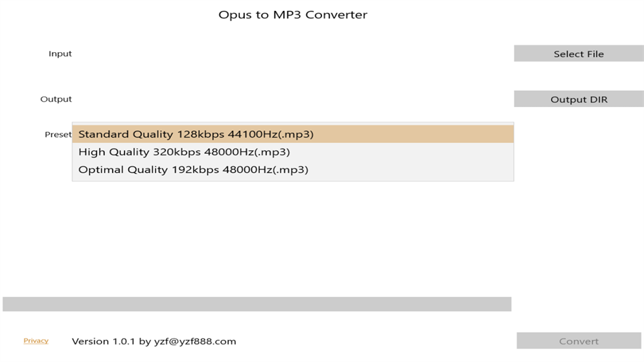This screenshot has width=644, height=362.
Task: Click the Input label
Action: (x=60, y=54)
